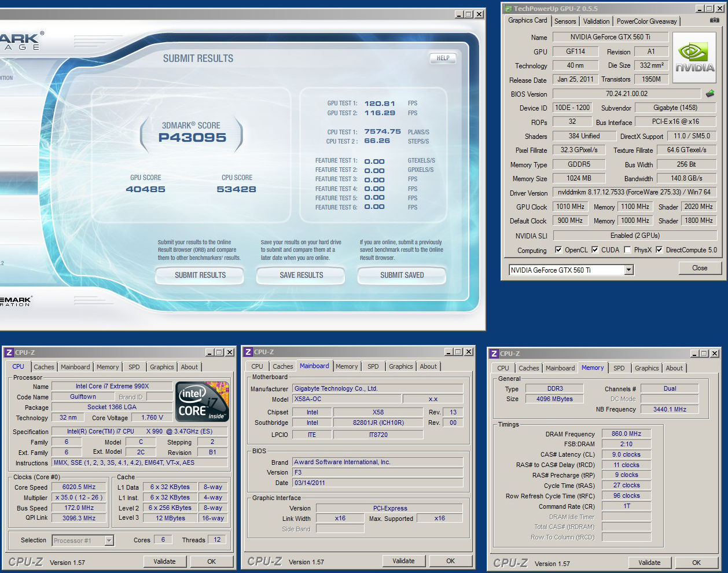Select the Graphics Card tab in GPU-Z
This screenshot has height=573, width=728.
pos(527,20)
